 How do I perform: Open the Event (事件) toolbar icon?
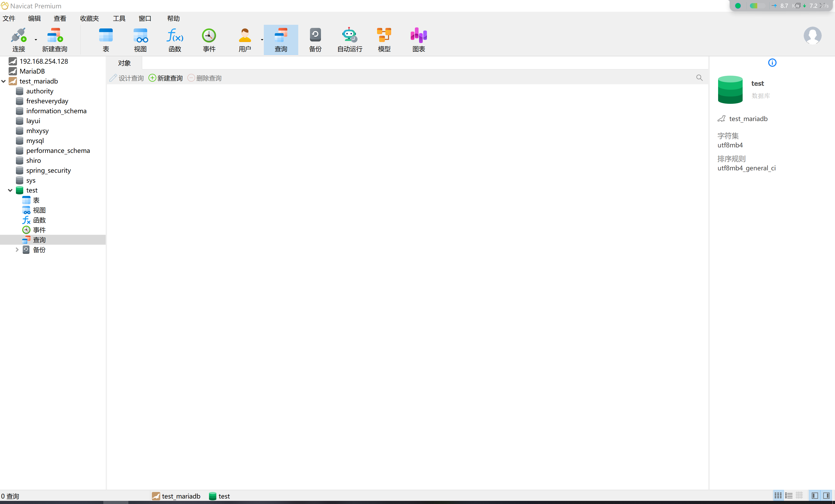click(209, 40)
